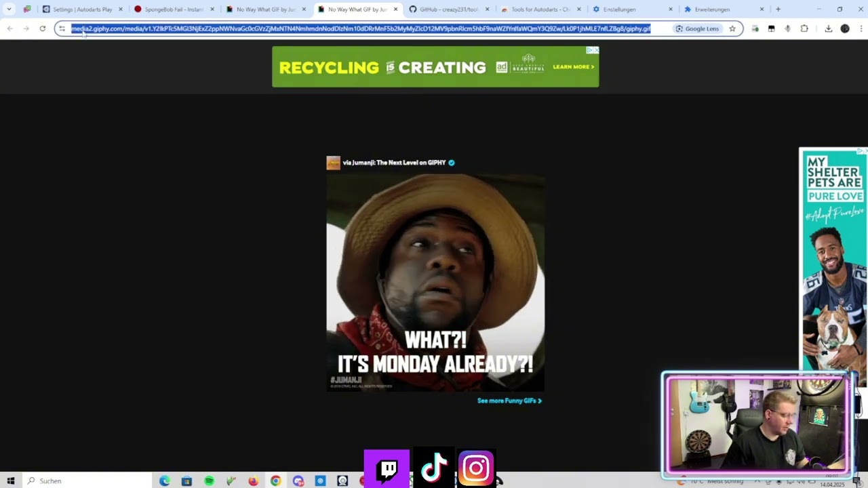Switch to Einstellungen tab
Image resolution: width=868 pixels, height=488 pixels.
click(631, 9)
